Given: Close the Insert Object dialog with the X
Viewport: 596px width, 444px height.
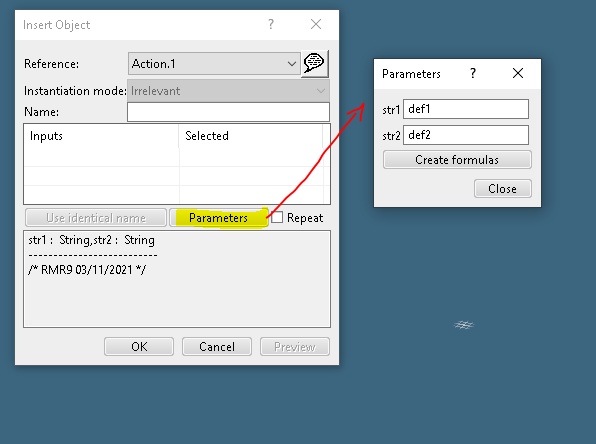Looking at the screenshot, I should [x=316, y=25].
